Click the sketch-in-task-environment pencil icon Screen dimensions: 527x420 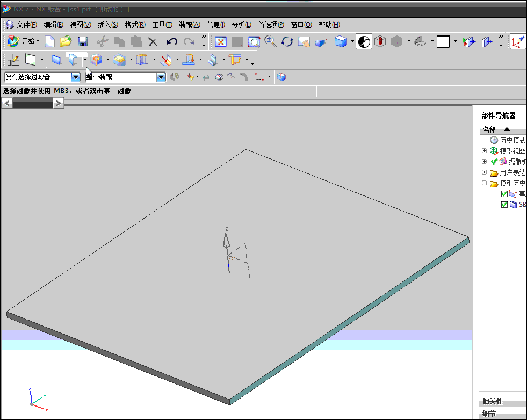13,60
